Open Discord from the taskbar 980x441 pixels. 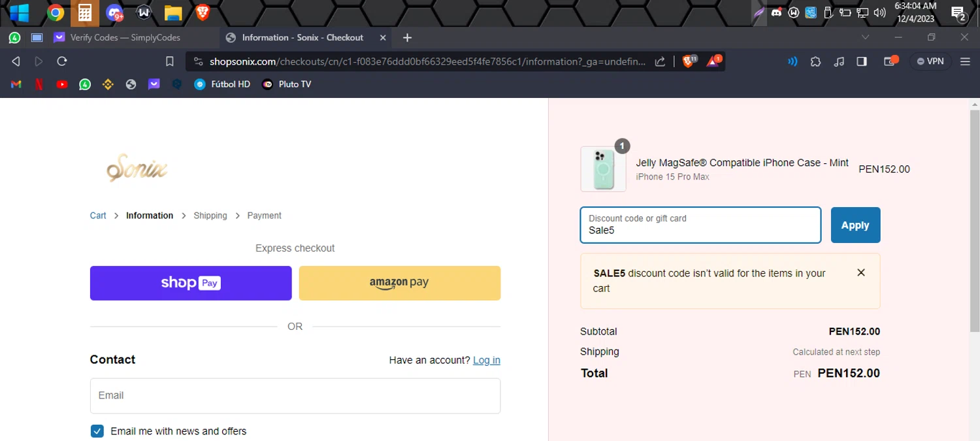(x=115, y=12)
